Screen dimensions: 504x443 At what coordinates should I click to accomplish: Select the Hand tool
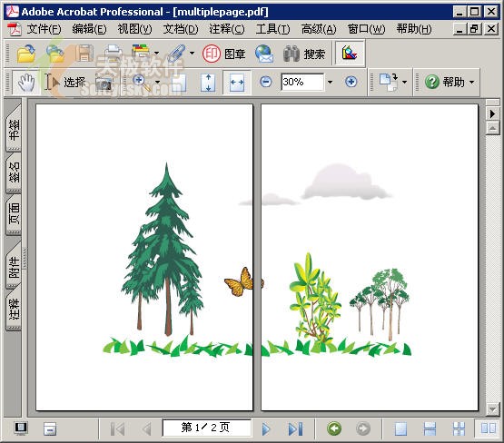26,83
